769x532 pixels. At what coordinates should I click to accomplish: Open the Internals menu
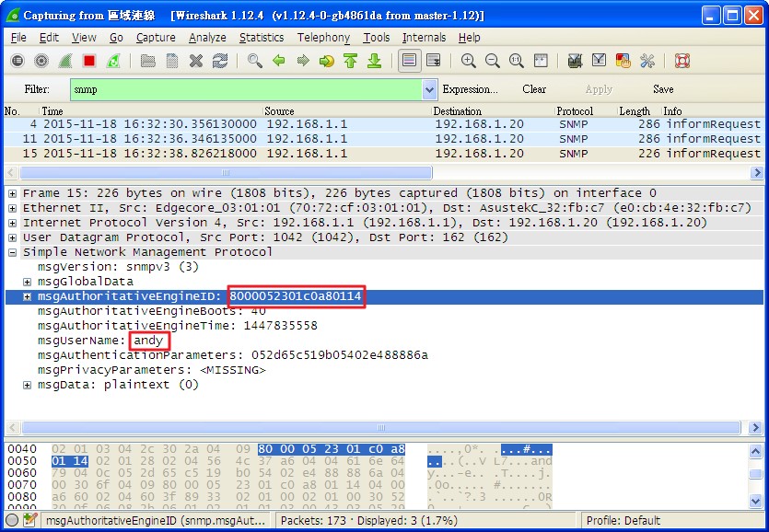[424, 37]
